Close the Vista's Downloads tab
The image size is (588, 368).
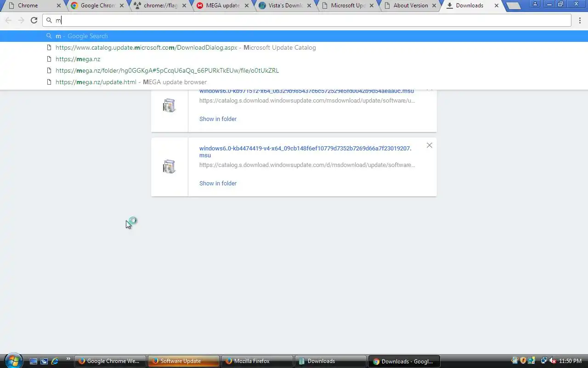309,6
